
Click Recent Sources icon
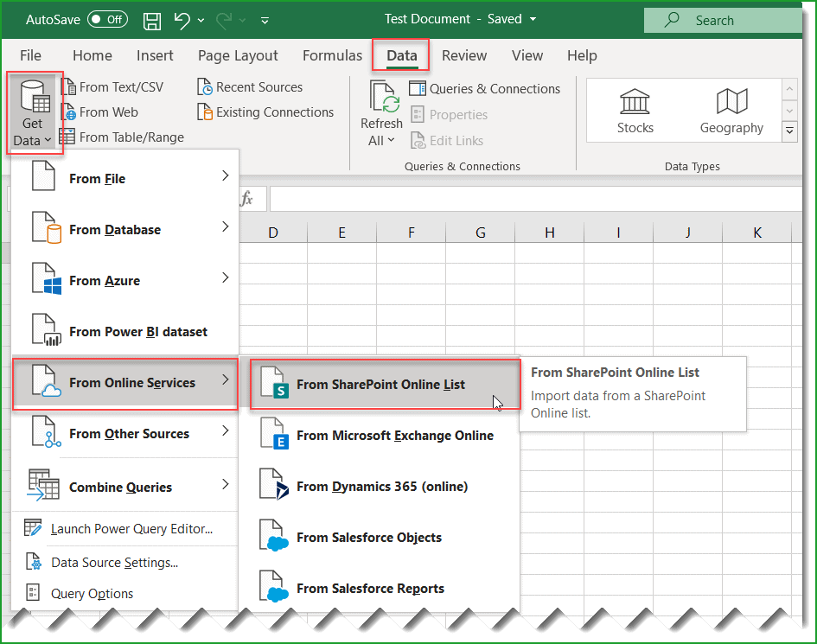point(205,86)
